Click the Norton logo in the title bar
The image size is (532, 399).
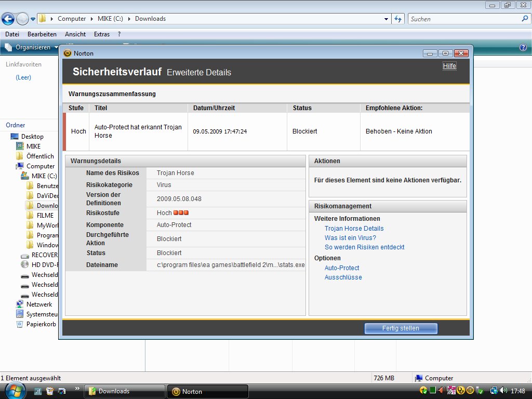coord(68,54)
